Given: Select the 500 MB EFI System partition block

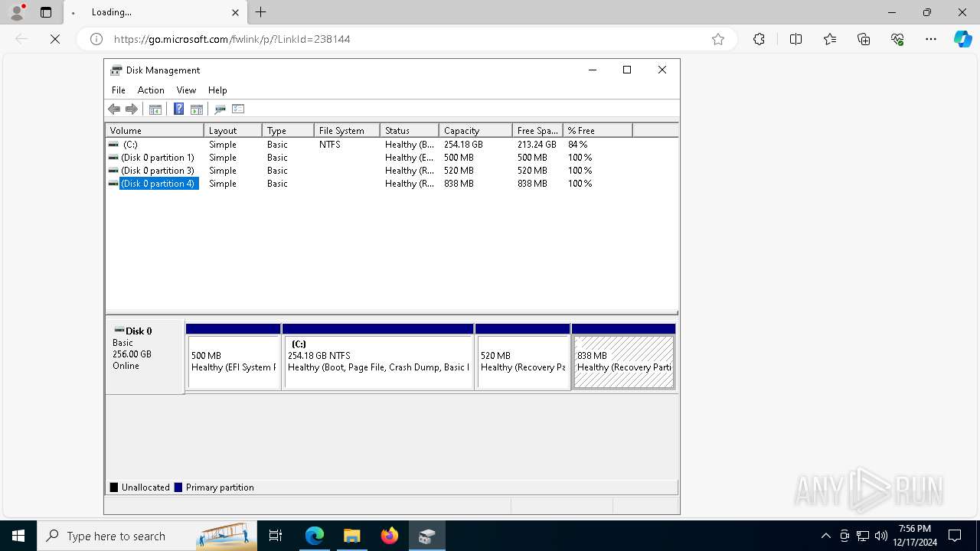Looking at the screenshot, I should click(x=234, y=357).
